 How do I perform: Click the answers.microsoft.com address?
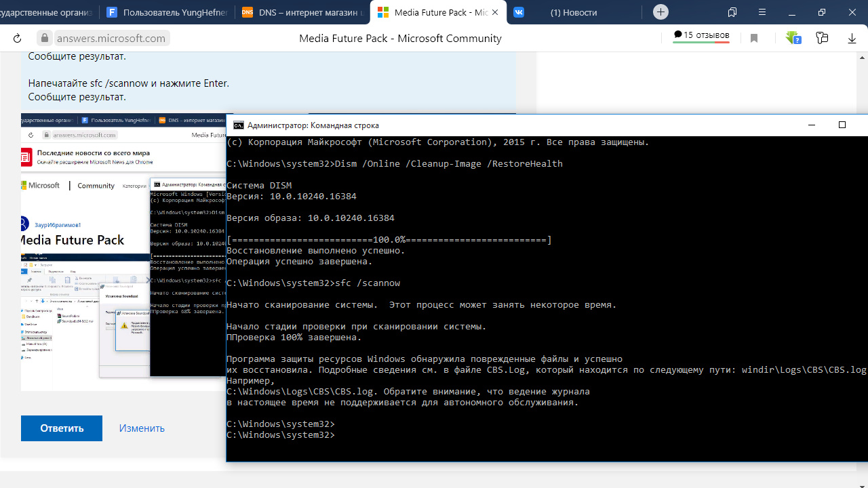pyautogui.click(x=111, y=39)
